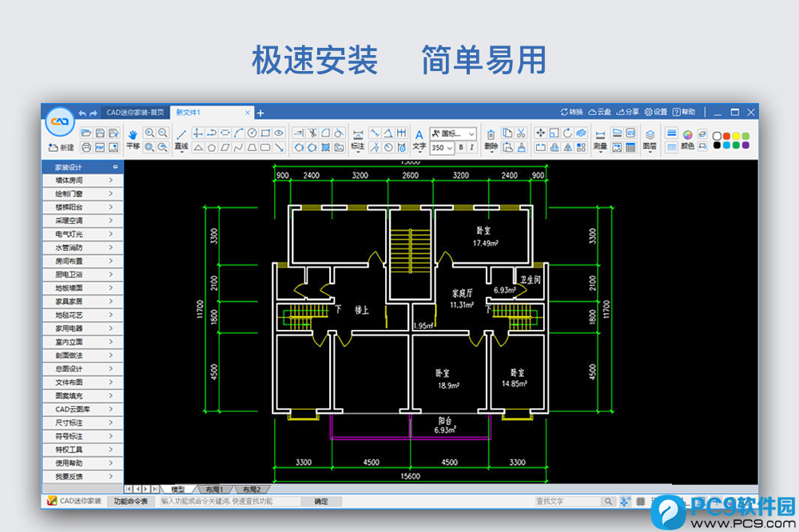Click the color wheel icon
Screen dimensions: 799x532
[x=687, y=134]
